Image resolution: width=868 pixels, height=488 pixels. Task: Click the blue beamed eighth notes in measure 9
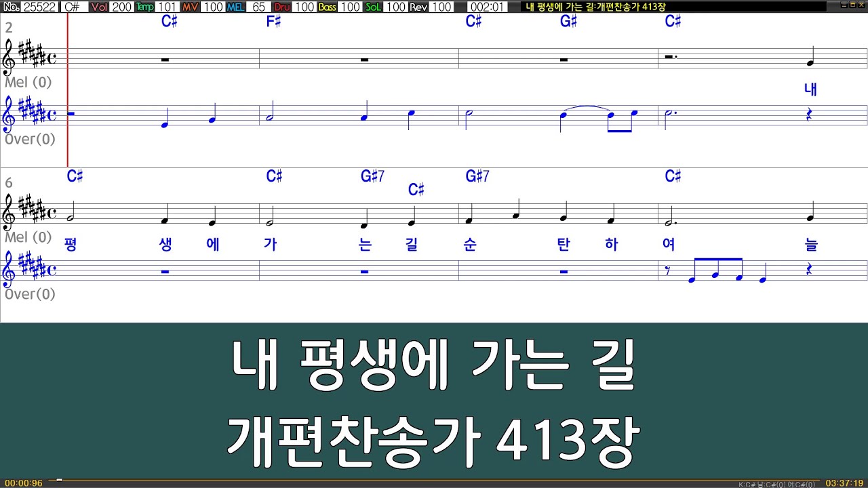716,270
